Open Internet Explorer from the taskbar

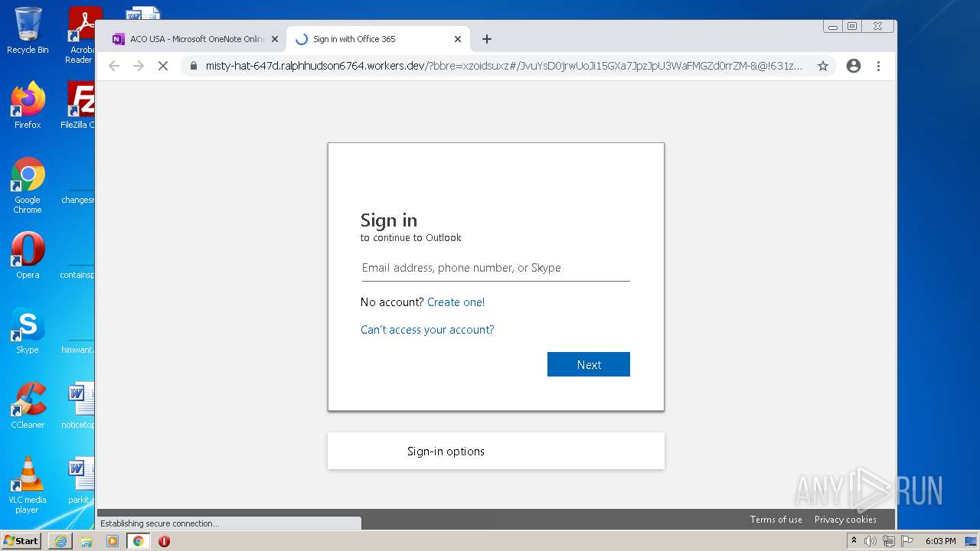coord(60,541)
